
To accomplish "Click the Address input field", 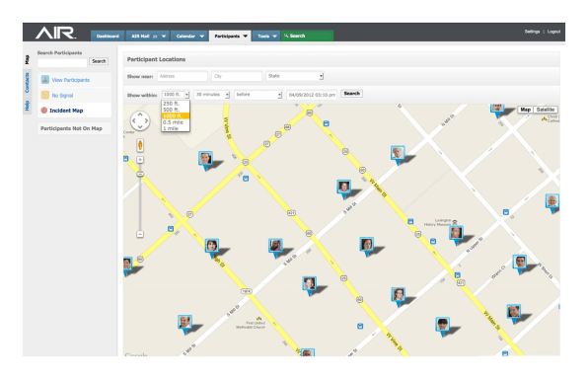I will point(183,76).
